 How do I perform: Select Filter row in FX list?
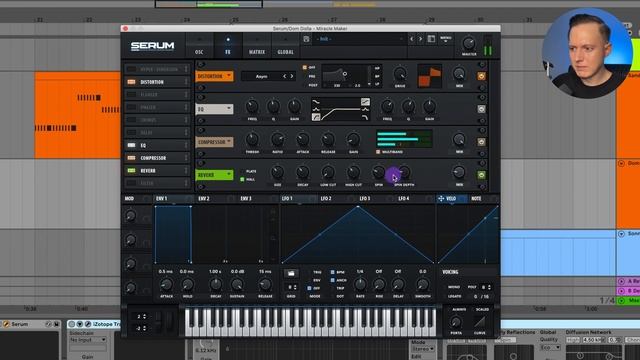click(157, 183)
